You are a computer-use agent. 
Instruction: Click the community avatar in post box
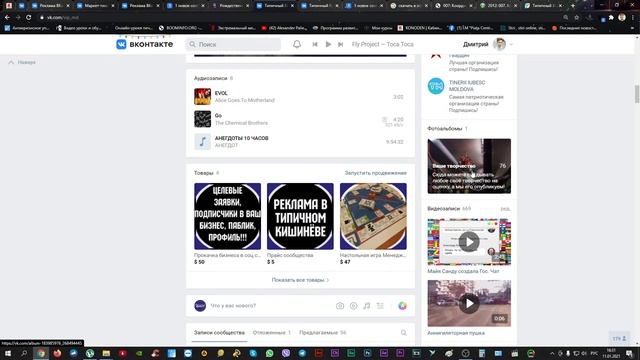pyautogui.click(x=200, y=306)
